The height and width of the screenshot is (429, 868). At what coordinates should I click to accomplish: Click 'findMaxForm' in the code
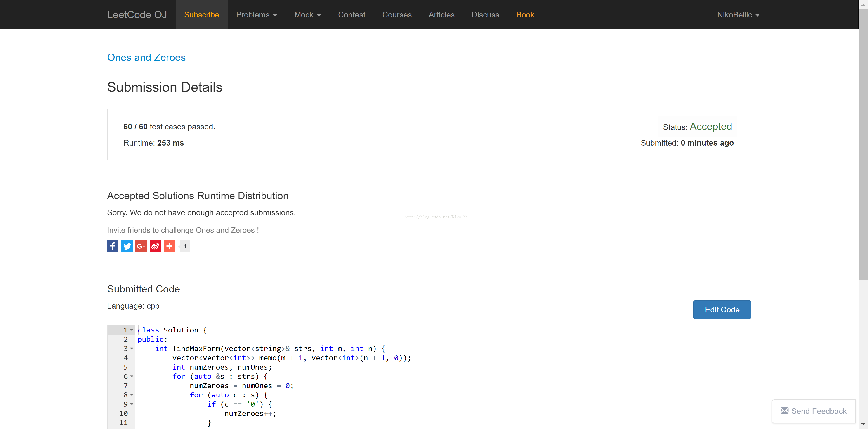point(196,349)
